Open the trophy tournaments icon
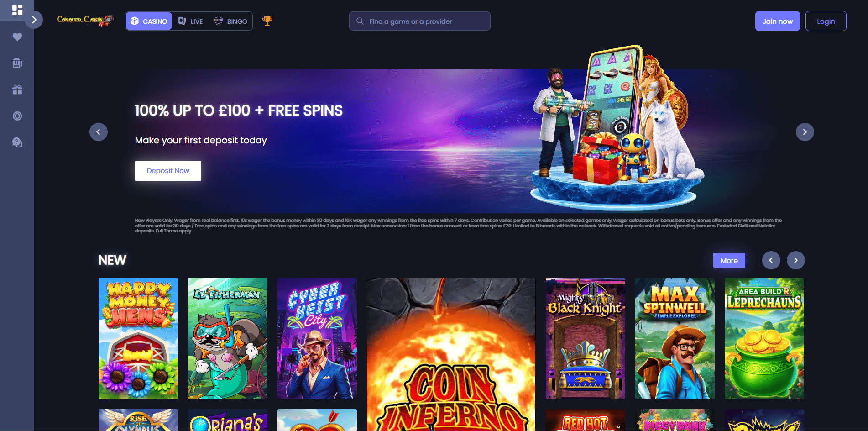The width and height of the screenshot is (868, 431). pyautogui.click(x=267, y=21)
